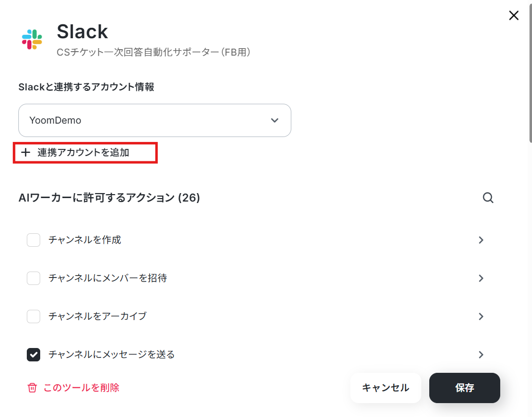Check the チャンネルにメンバーを招待 box
The height and width of the screenshot is (417, 532).
coord(34,278)
